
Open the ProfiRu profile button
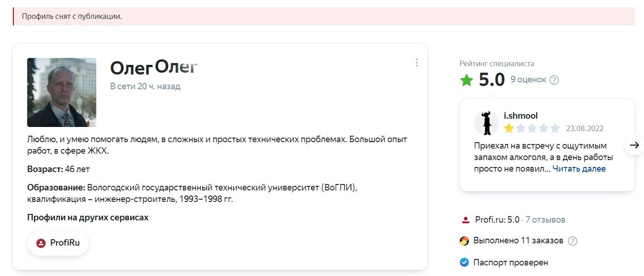tap(58, 243)
